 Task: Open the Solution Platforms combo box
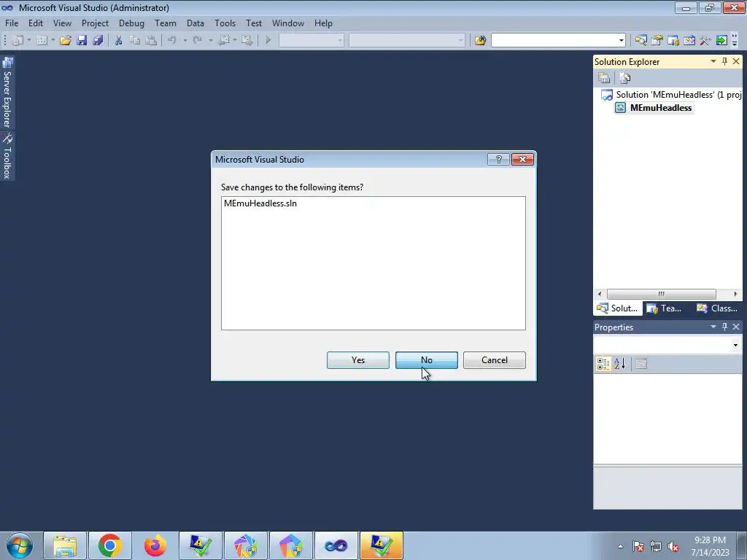click(x=407, y=41)
